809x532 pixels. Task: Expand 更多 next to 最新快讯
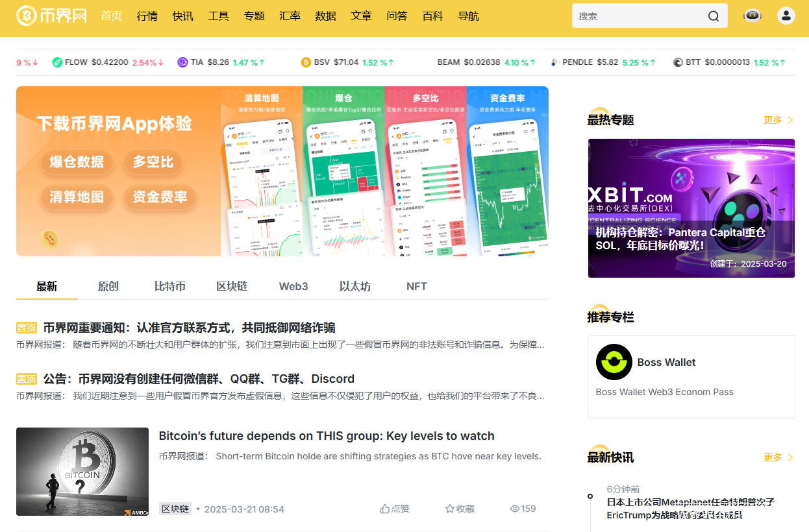[778, 457]
